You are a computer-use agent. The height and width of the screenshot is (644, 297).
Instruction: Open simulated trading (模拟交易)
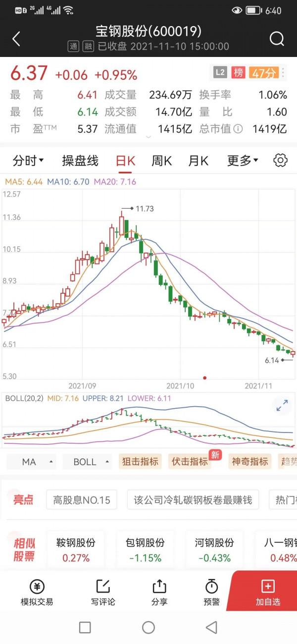(37, 592)
